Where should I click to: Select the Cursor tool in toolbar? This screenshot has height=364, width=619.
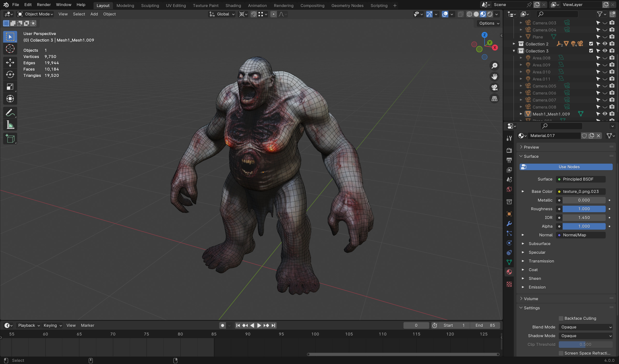pyautogui.click(x=10, y=49)
